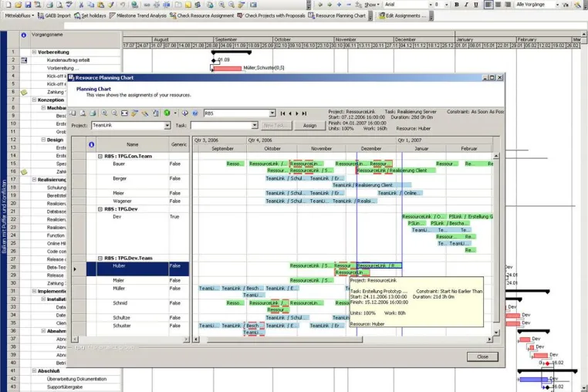Jump to last with the skip-to-end arrow
Viewport: 588px width, 392px height.
(305, 113)
